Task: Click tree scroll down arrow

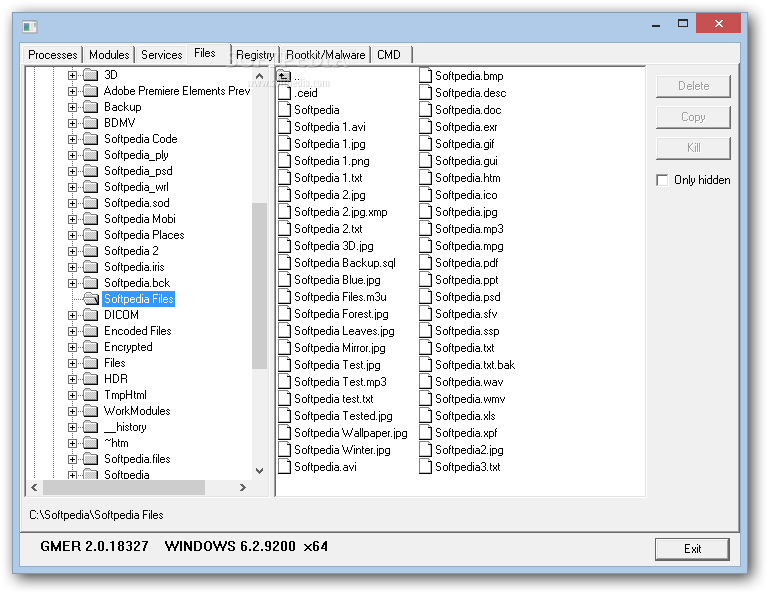Action: pos(260,471)
